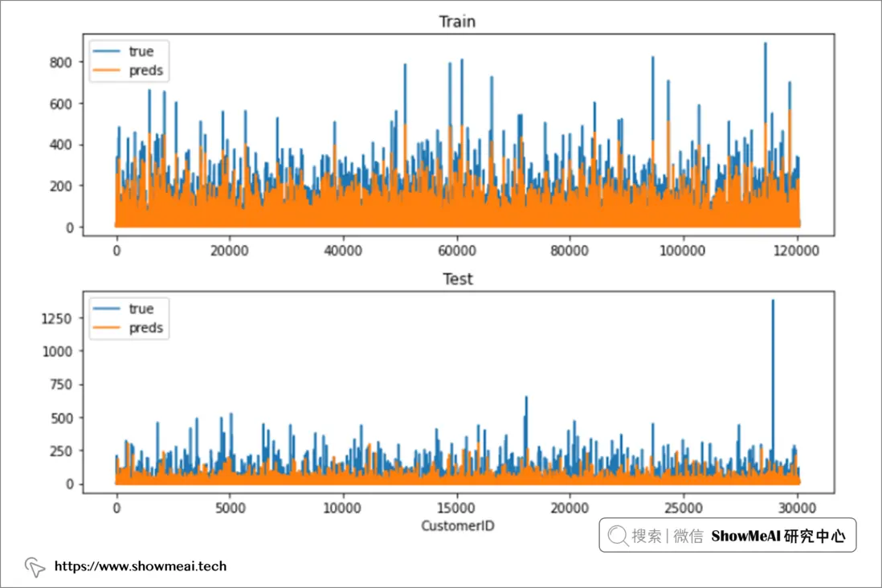
Task: Click the blue 'true' legend line in Test
Action: point(106,308)
